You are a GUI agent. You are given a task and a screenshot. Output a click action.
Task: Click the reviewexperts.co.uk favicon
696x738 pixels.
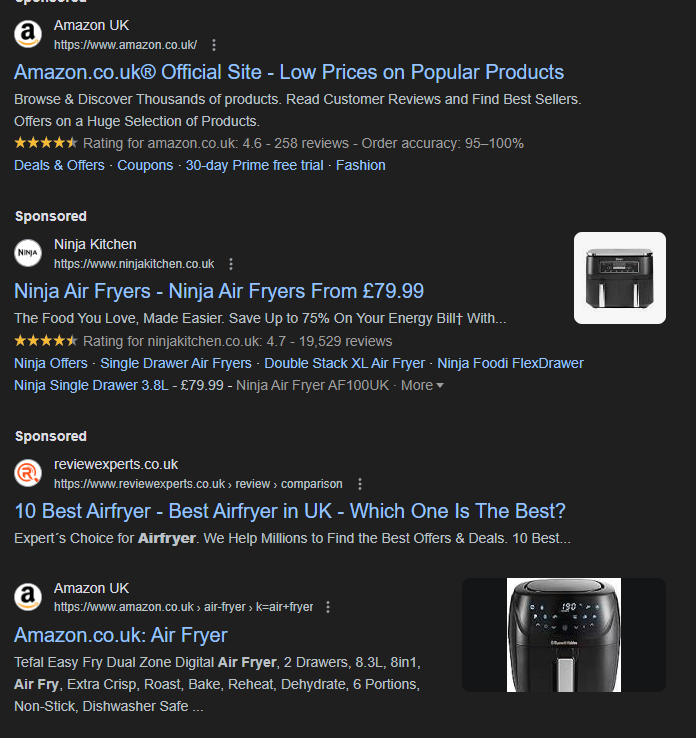coord(28,473)
